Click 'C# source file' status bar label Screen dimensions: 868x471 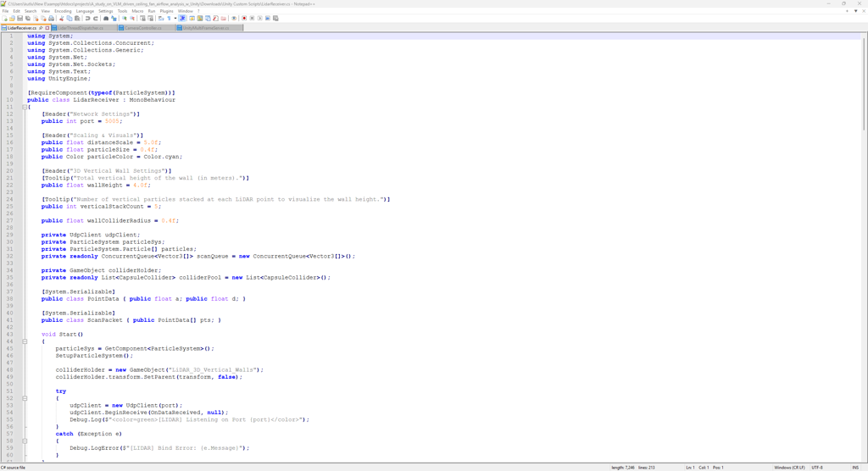pos(13,468)
